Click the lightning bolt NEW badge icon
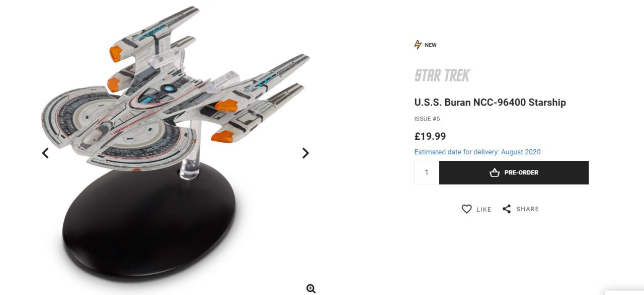The image size is (644, 295). pos(418,45)
